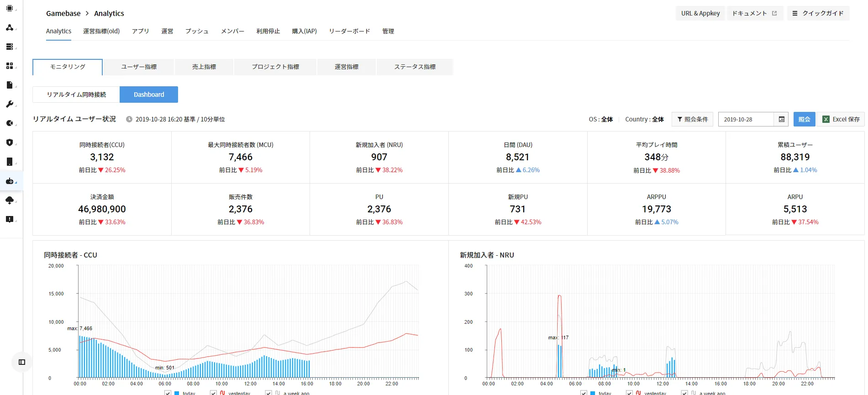The height and width of the screenshot is (395, 868).
Task: Click the blue 照会 search button
Action: coord(804,119)
